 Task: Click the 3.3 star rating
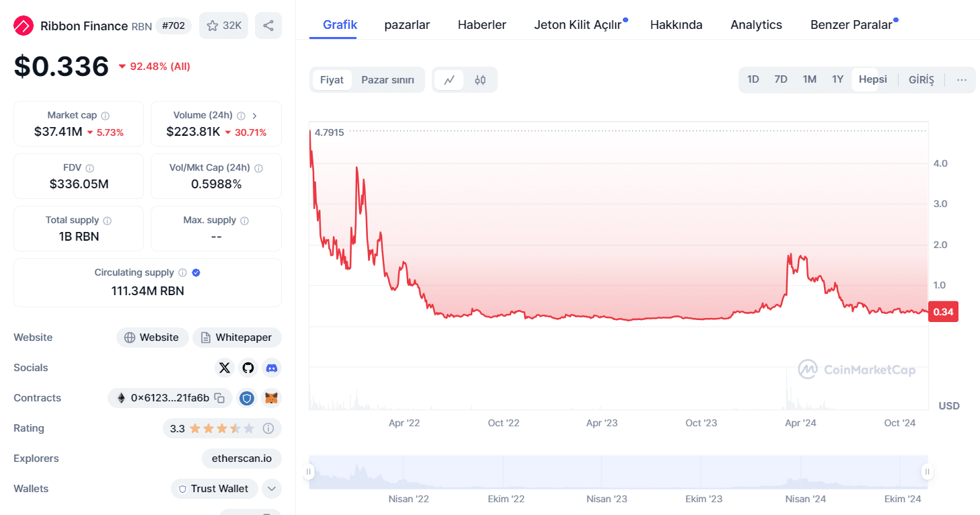tap(212, 428)
